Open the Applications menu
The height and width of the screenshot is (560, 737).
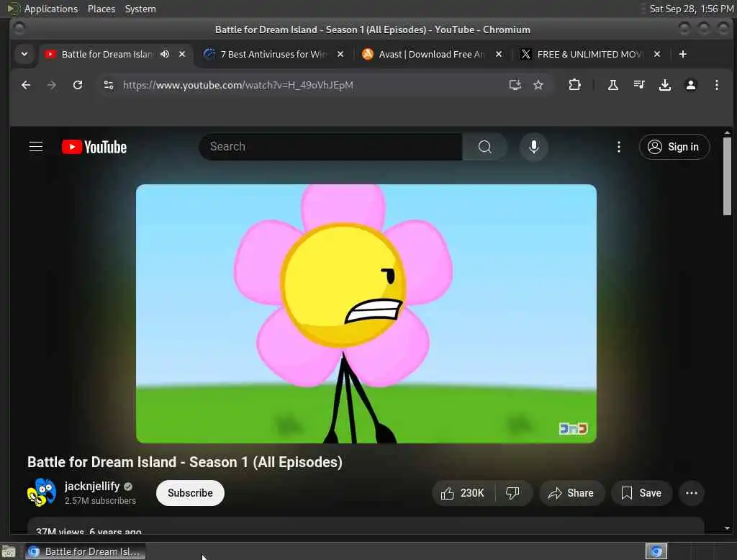point(51,9)
